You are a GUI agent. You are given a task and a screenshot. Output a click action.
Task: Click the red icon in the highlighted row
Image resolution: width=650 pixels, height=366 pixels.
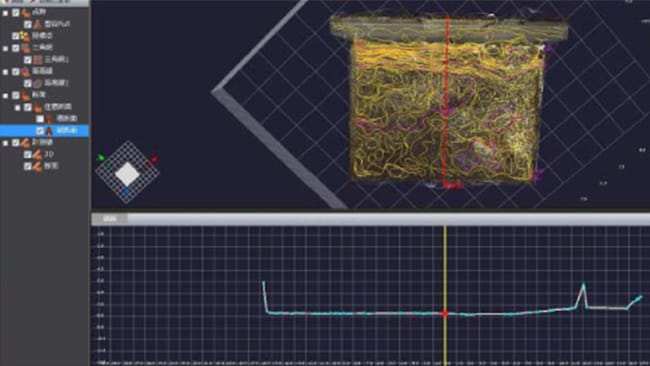49,131
